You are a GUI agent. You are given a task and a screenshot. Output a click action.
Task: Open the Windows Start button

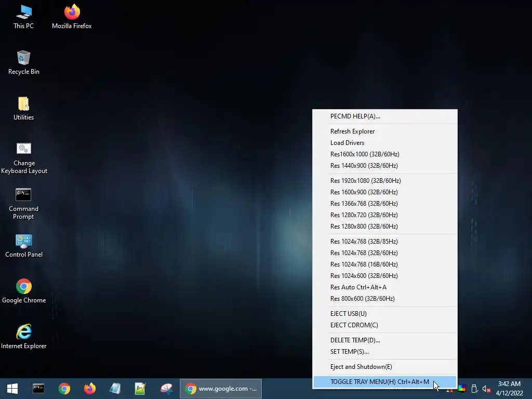12,389
